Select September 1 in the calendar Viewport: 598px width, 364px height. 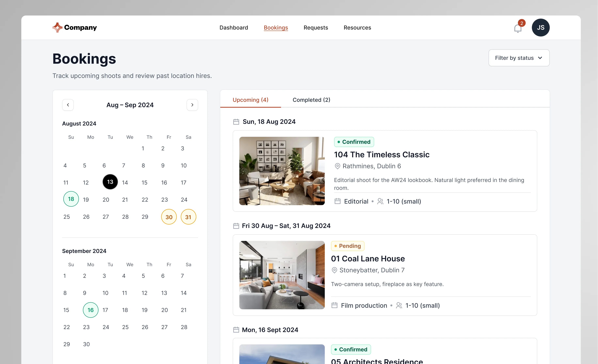pos(64,276)
